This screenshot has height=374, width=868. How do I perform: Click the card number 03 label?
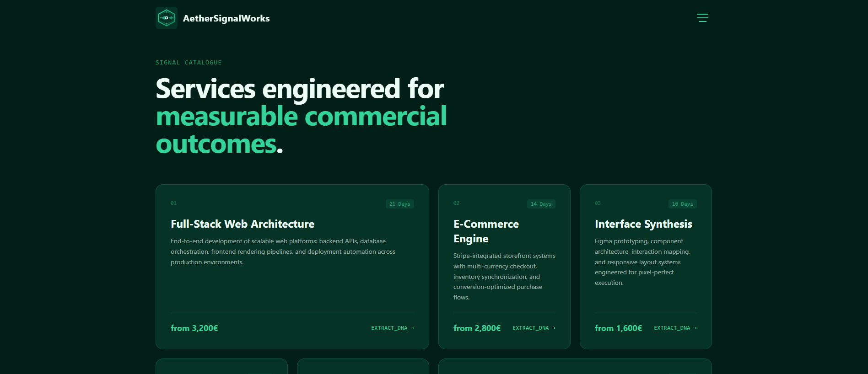598,203
